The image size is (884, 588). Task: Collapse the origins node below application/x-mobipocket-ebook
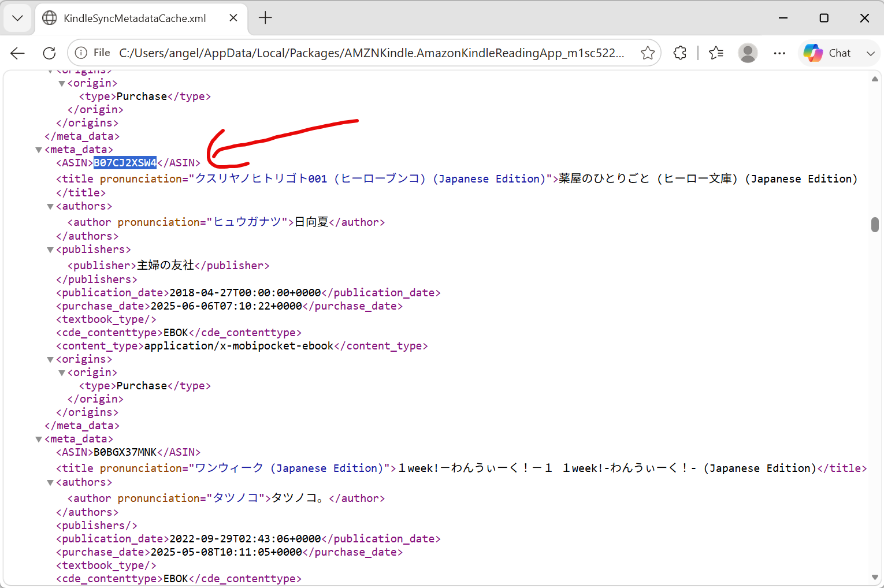[x=50, y=360]
